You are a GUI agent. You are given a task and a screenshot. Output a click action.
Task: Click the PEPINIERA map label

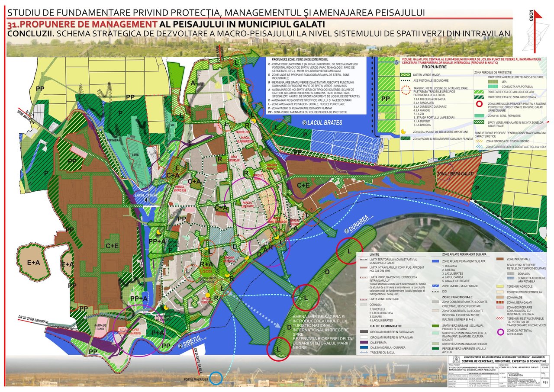click(x=113, y=141)
